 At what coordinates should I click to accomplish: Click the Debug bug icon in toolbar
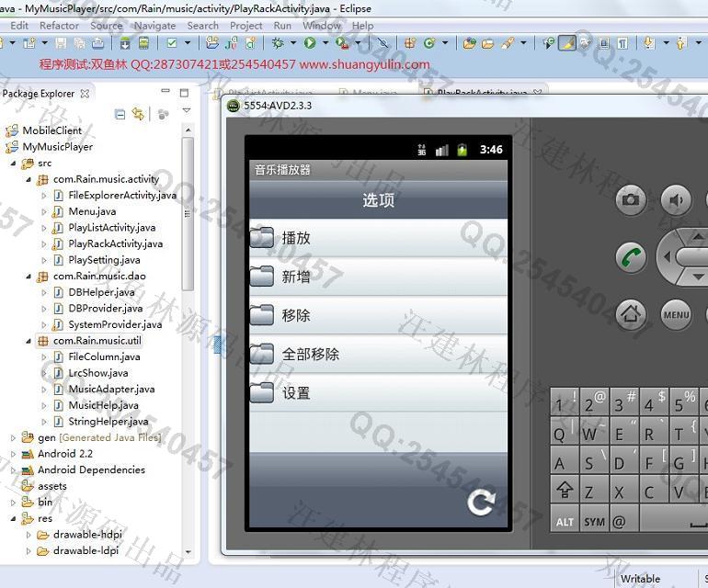point(278,43)
